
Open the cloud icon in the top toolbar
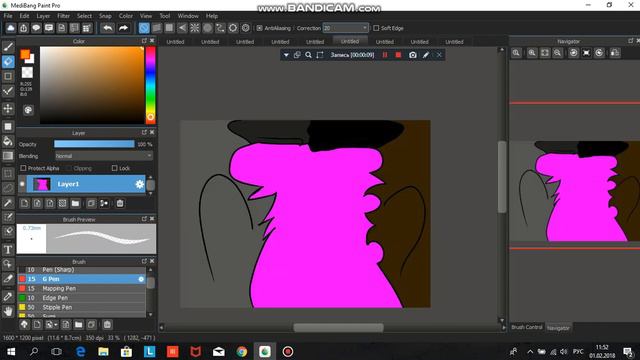tap(11, 28)
